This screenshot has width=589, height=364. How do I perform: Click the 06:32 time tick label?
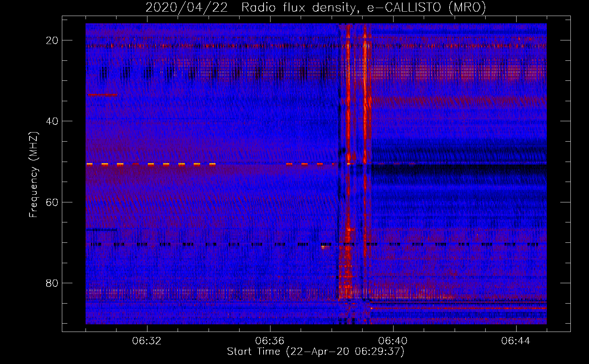[x=147, y=341]
